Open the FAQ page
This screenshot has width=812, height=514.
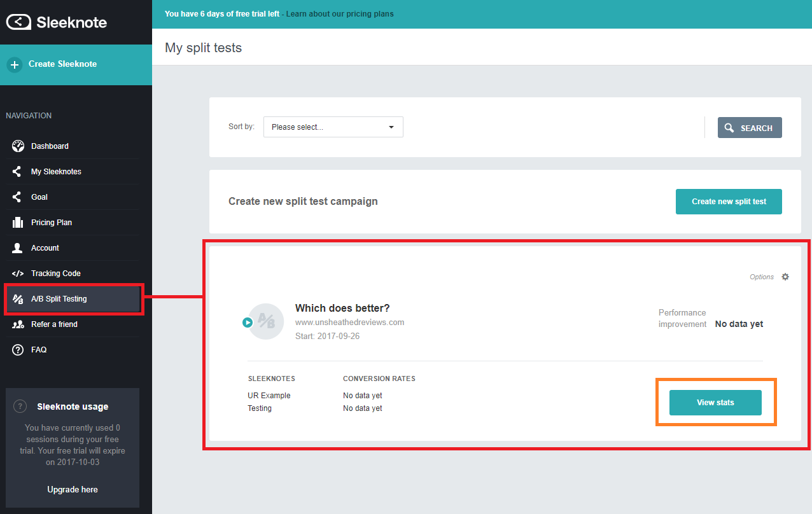[72, 350]
